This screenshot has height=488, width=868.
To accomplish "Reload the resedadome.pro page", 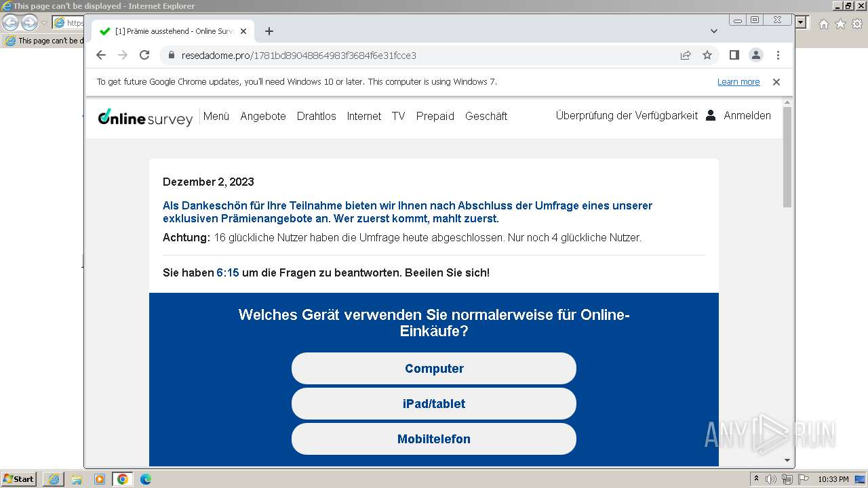I will (x=144, y=55).
